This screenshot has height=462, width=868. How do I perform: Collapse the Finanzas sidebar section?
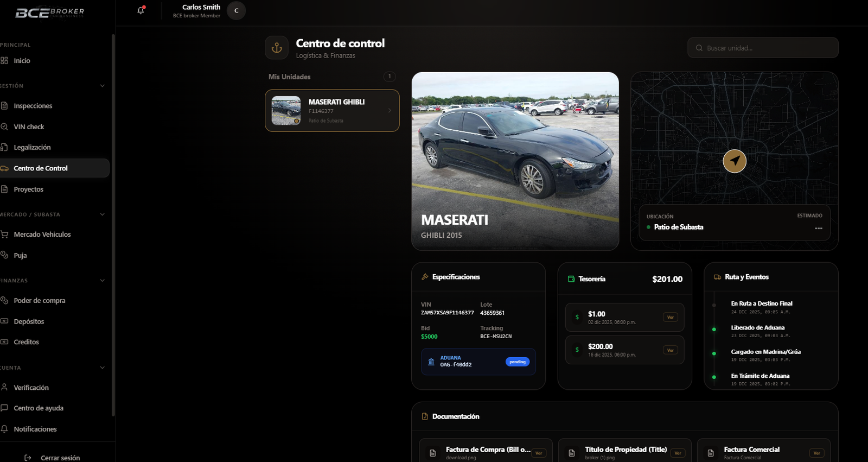pos(102,281)
